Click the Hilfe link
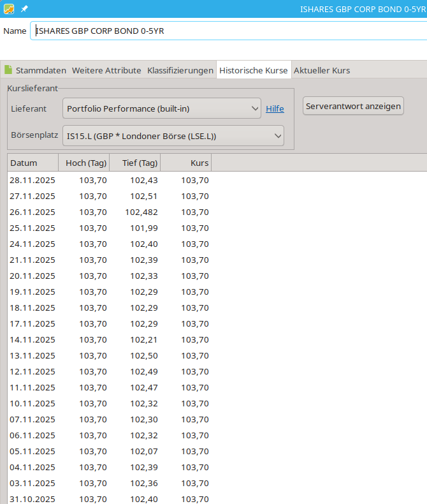427x504 pixels. click(275, 108)
